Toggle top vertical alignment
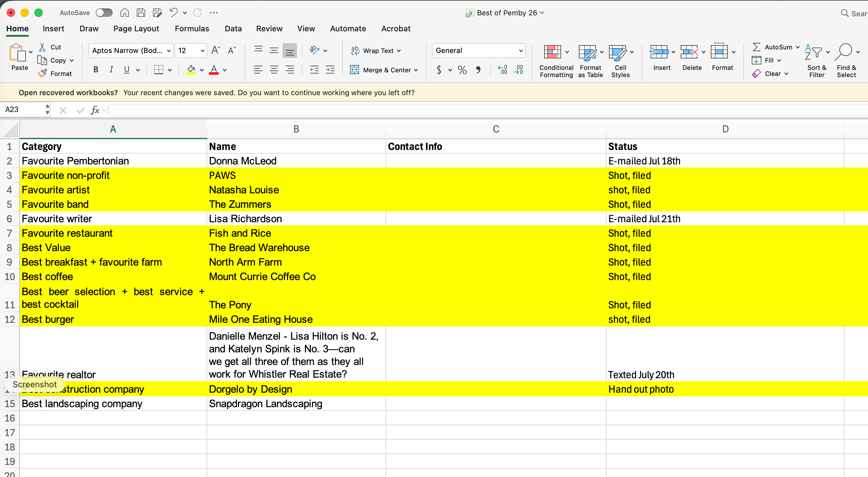Viewport: 868px width, 477px height. click(258, 50)
